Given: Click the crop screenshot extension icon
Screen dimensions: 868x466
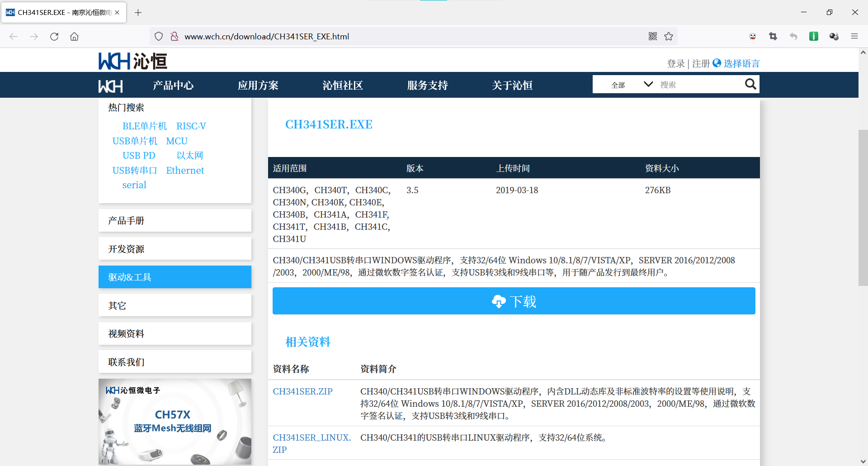Looking at the screenshot, I should click(773, 36).
